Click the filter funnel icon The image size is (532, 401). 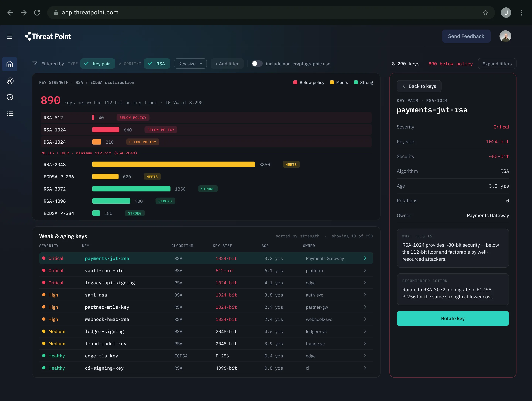tap(35, 64)
